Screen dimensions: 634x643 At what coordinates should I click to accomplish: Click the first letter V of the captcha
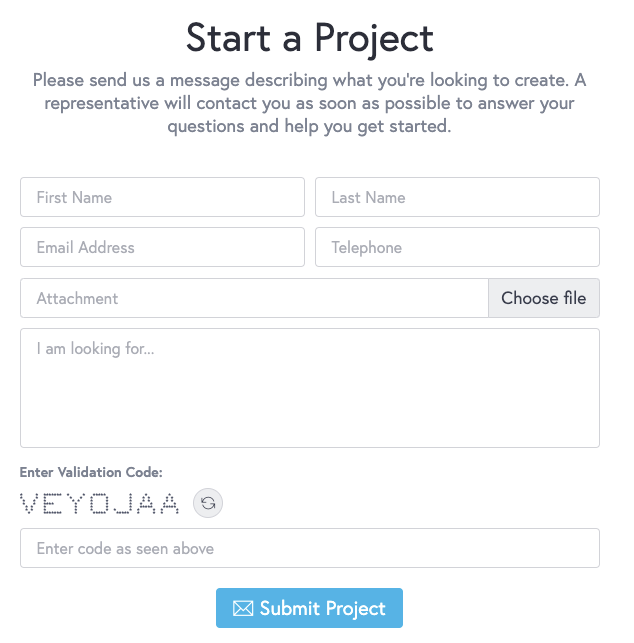pos(29,503)
